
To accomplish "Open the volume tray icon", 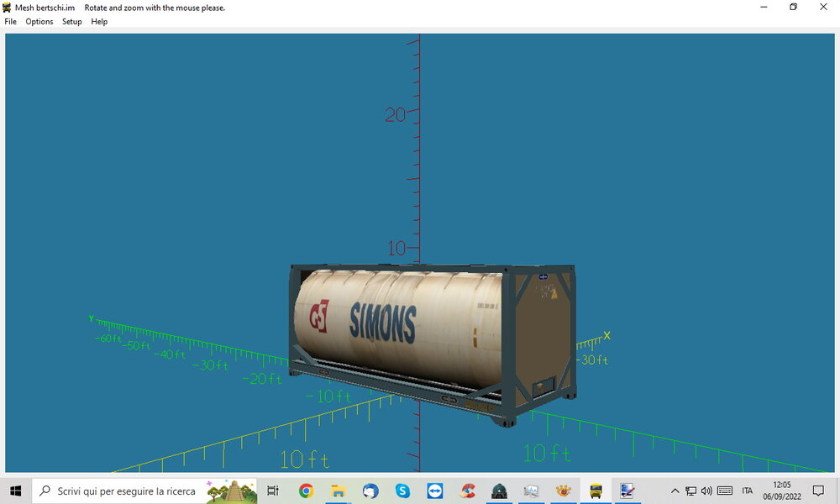I will [x=707, y=491].
